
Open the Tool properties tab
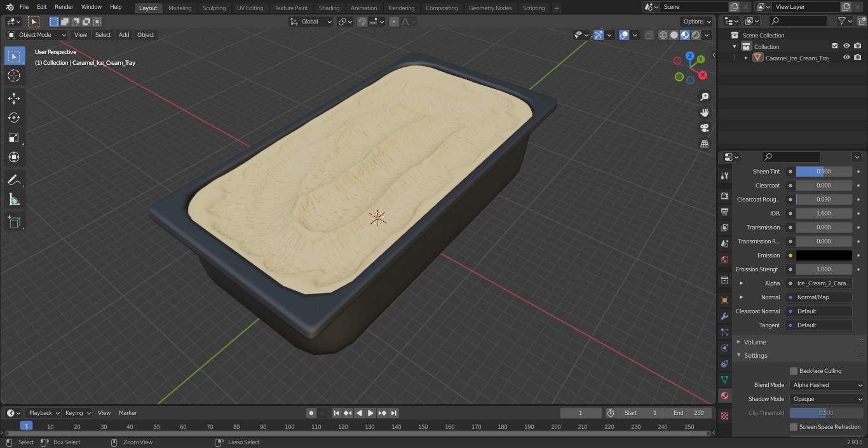(x=724, y=175)
